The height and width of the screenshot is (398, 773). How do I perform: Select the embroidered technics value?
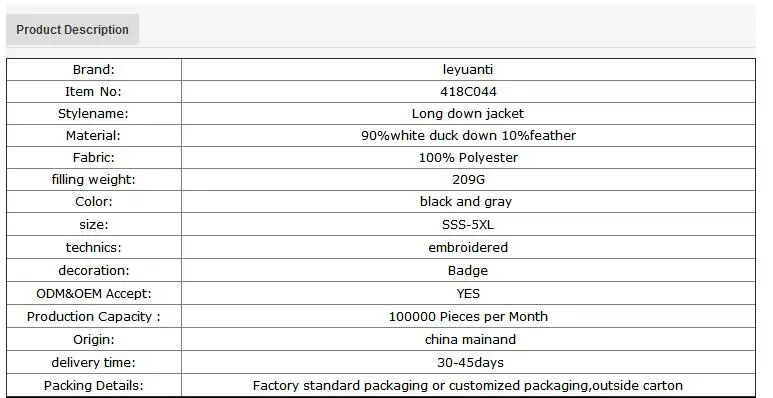tap(468, 247)
